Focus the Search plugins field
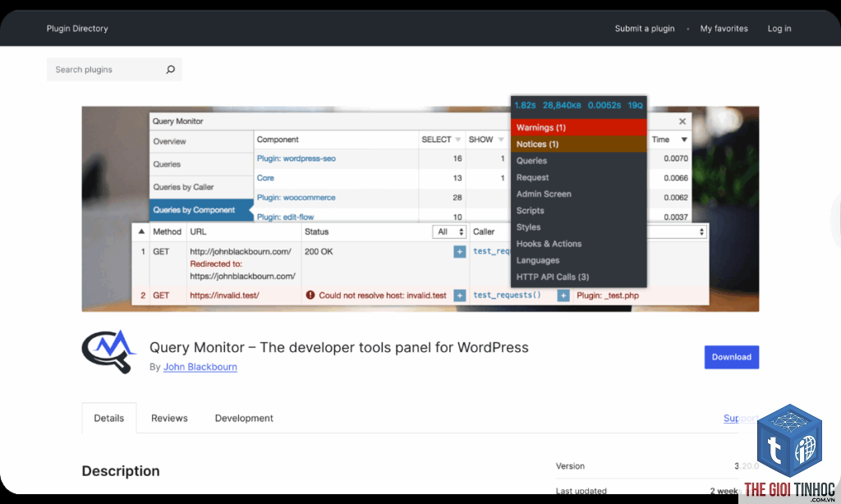 (114, 69)
